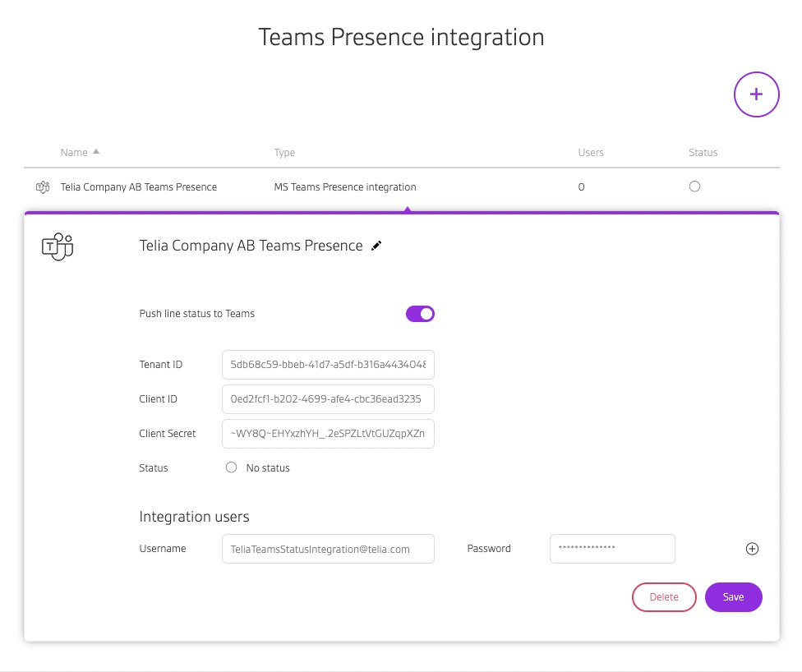The image size is (802, 672).
Task: Click MS Teams Presence integration type cell
Action: coord(345,187)
